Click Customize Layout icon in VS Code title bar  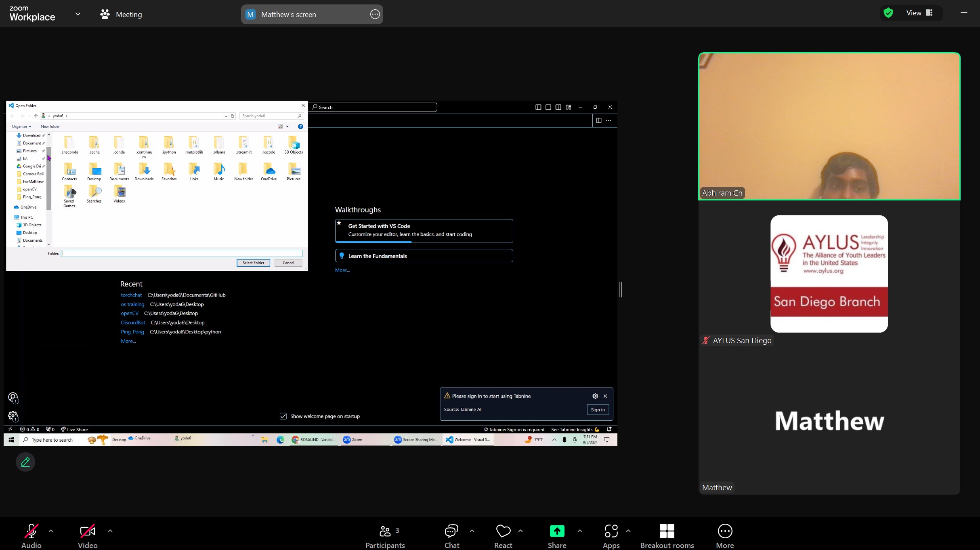568,107
